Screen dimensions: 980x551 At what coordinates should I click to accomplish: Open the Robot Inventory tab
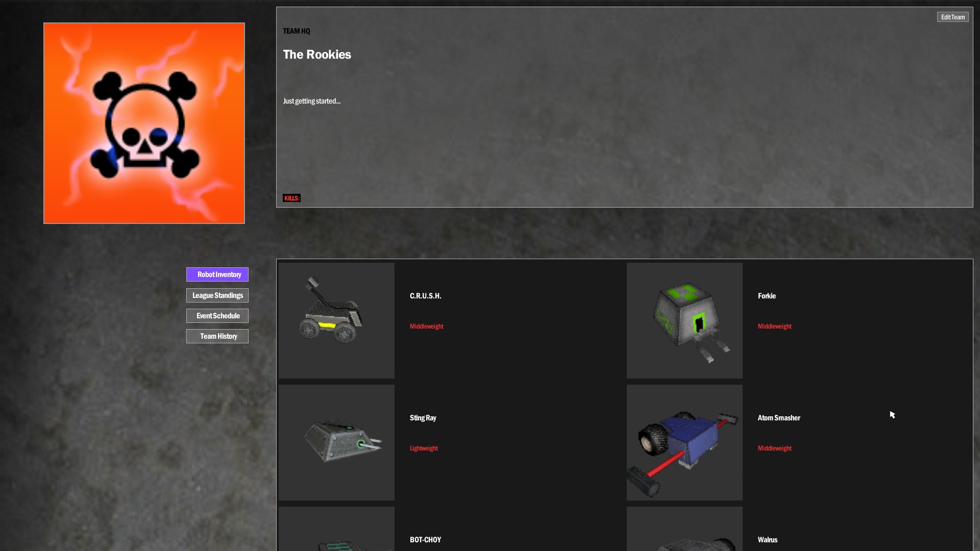[x=217, y=274]
